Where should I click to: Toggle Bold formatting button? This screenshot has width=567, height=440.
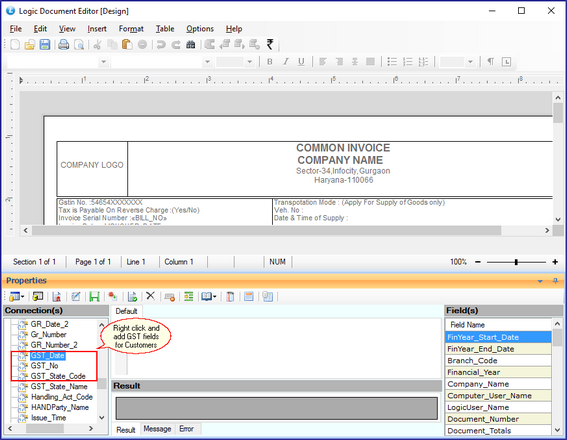click(x=270, y=62)
